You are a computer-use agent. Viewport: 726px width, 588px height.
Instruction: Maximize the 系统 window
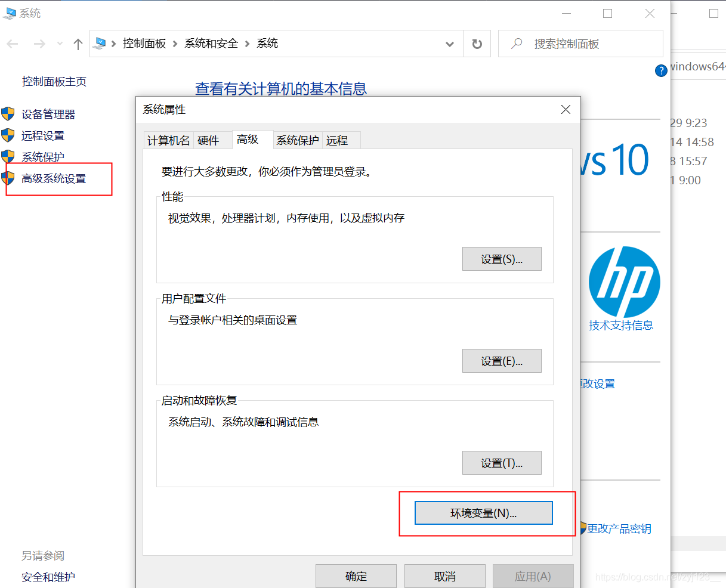tap(607, 13)
